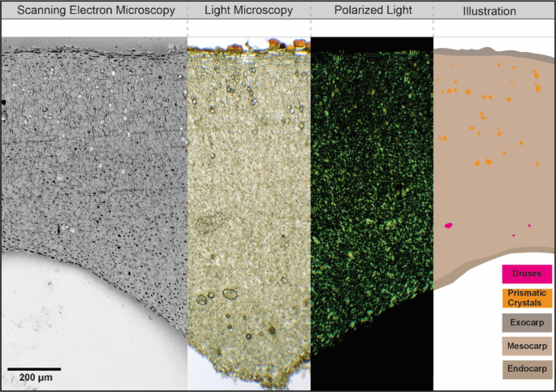Click the Light Microscopy column header

[248, 11]
